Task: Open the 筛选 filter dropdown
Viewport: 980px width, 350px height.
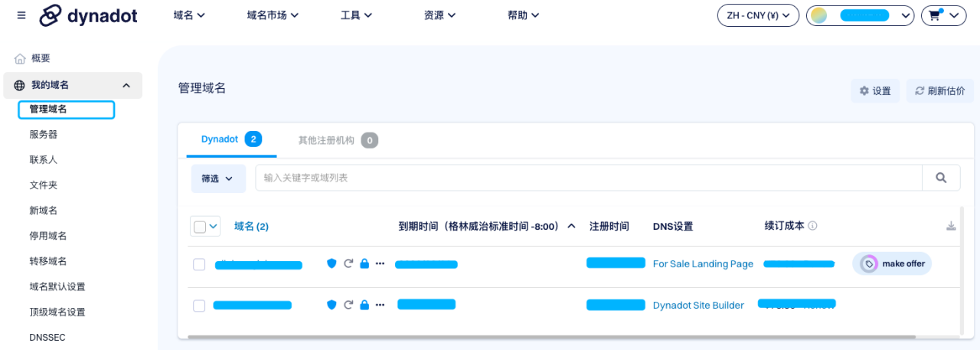Action: click(x=217, y=178)
